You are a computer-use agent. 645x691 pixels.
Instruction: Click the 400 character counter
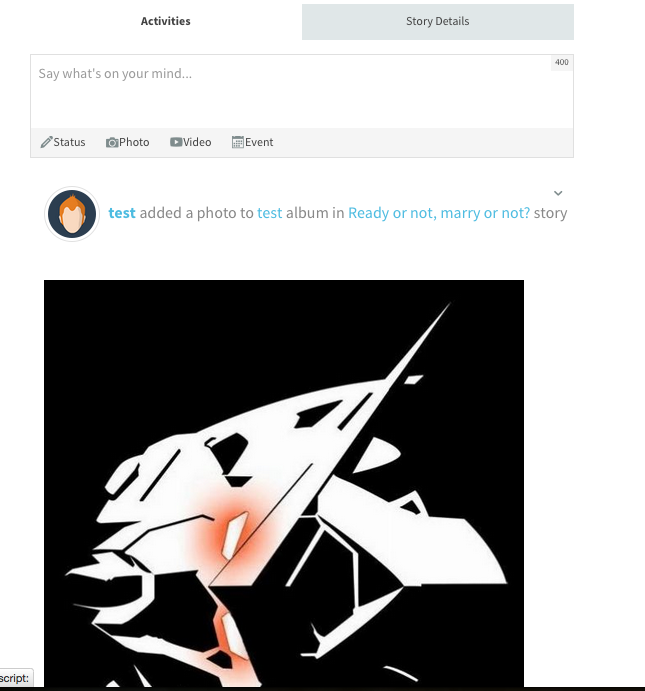[562, 62]
